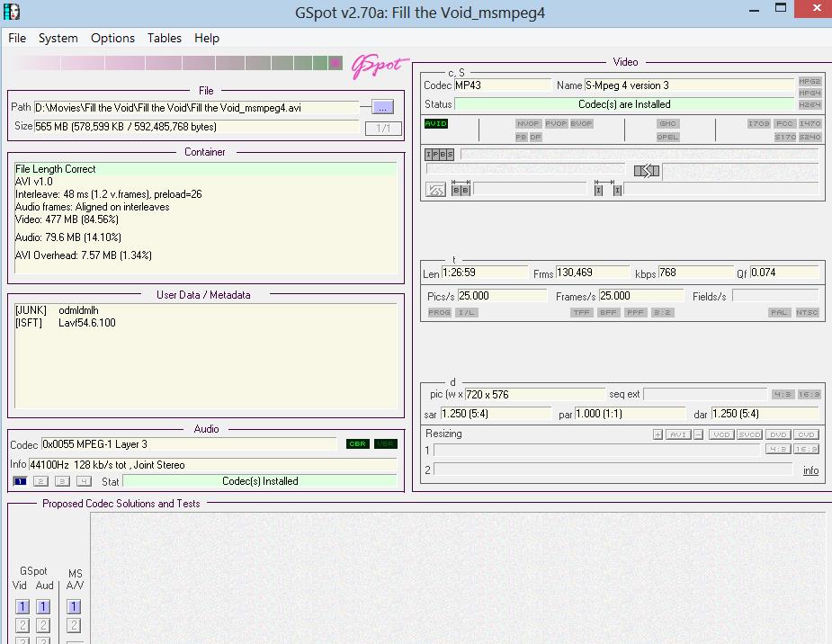Open the File menu

[x=17, y=38]
